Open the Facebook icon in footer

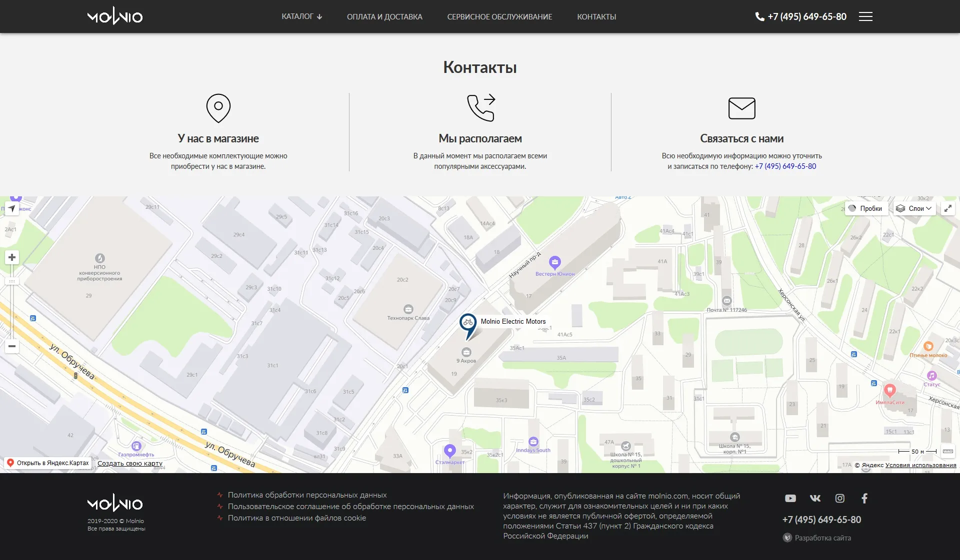864,498
